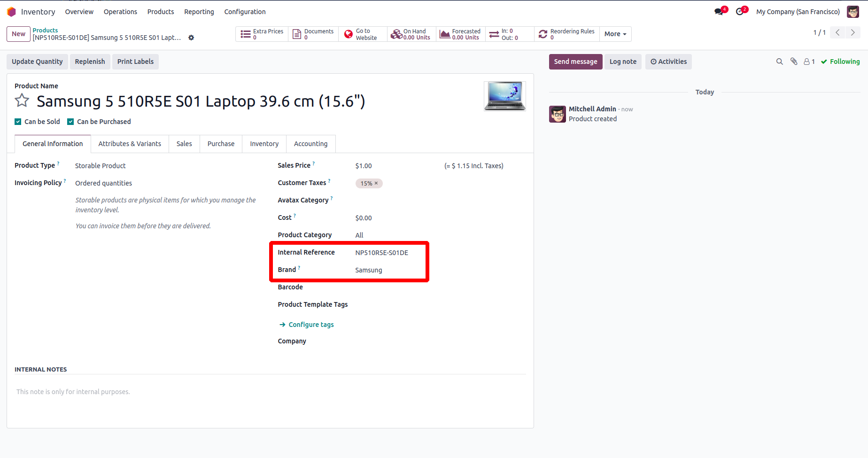The image size is (868, 458).
Task: Follow the Configure tags link
Action: [x=307, y=325]
